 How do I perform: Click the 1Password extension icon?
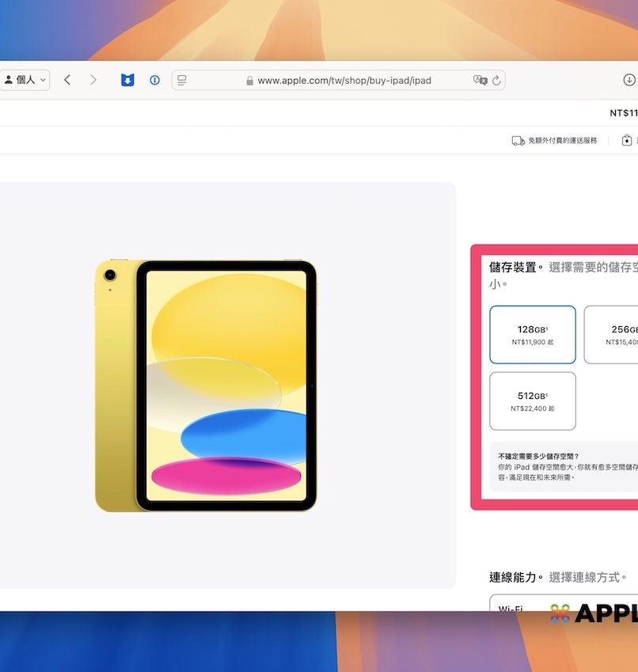[154, 80]
